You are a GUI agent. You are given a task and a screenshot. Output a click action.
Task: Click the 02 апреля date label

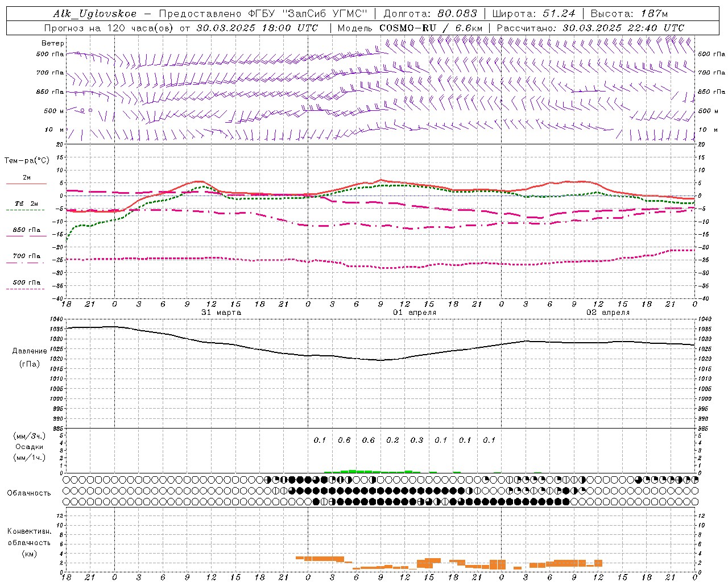click(x=608, y=313)
